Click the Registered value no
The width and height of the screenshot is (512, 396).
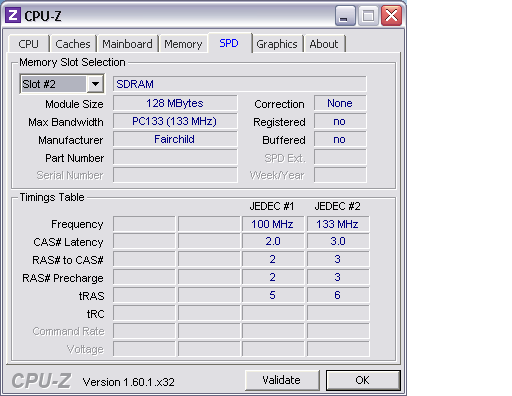pos(340,121)
